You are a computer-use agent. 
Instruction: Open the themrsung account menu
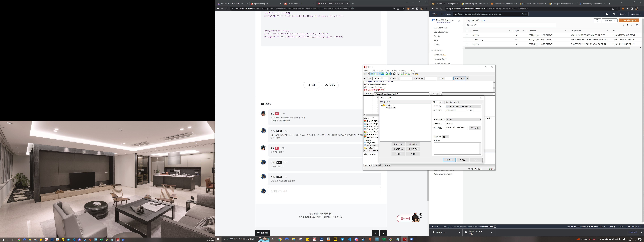coord(637,14)
